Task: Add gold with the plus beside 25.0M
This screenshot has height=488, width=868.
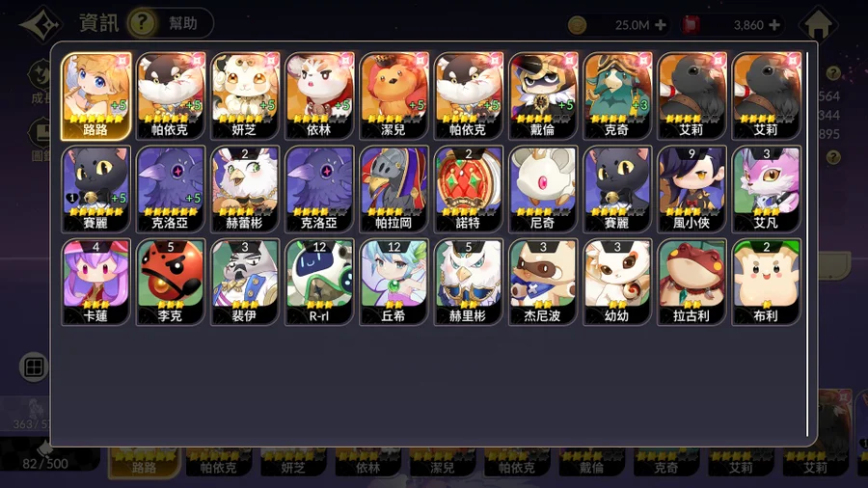Action: point(661,25)
